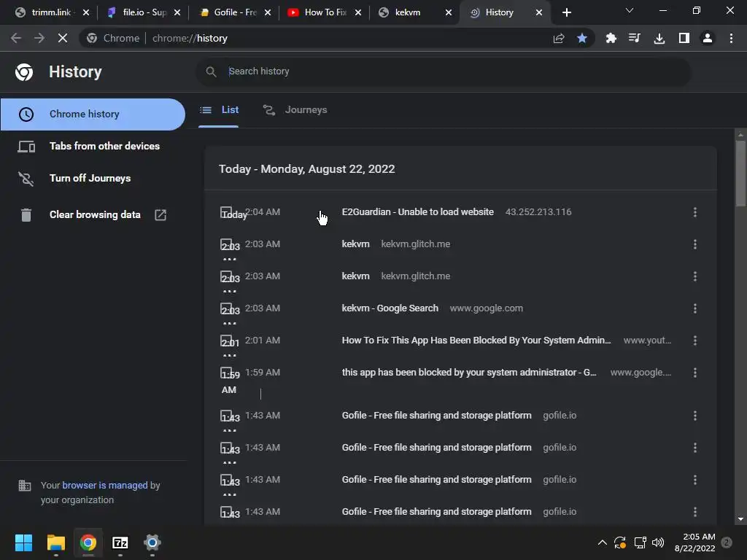Open the tab search chevron
This screenshot has height=560, width=747.
point(630,10)
